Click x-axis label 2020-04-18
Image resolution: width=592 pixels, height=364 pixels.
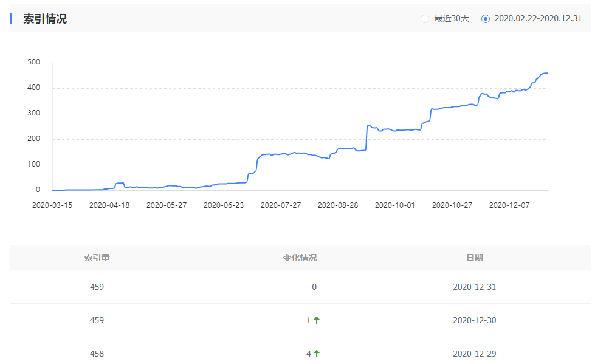click(109, 205)
